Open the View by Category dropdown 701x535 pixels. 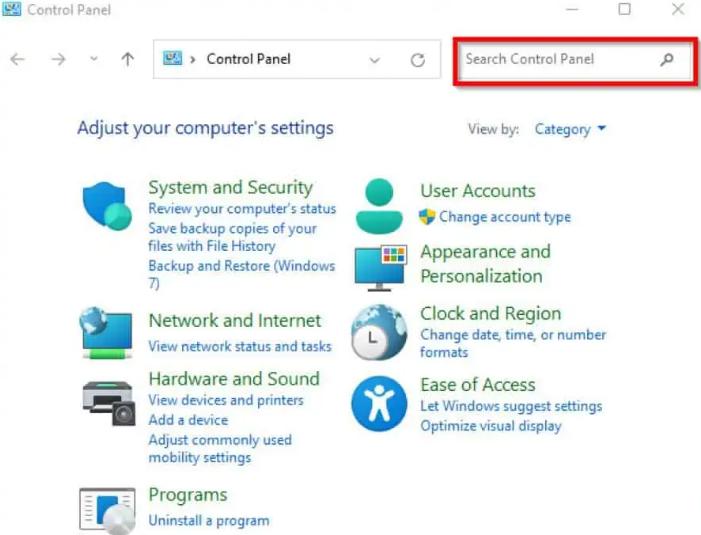click(570, 129)
